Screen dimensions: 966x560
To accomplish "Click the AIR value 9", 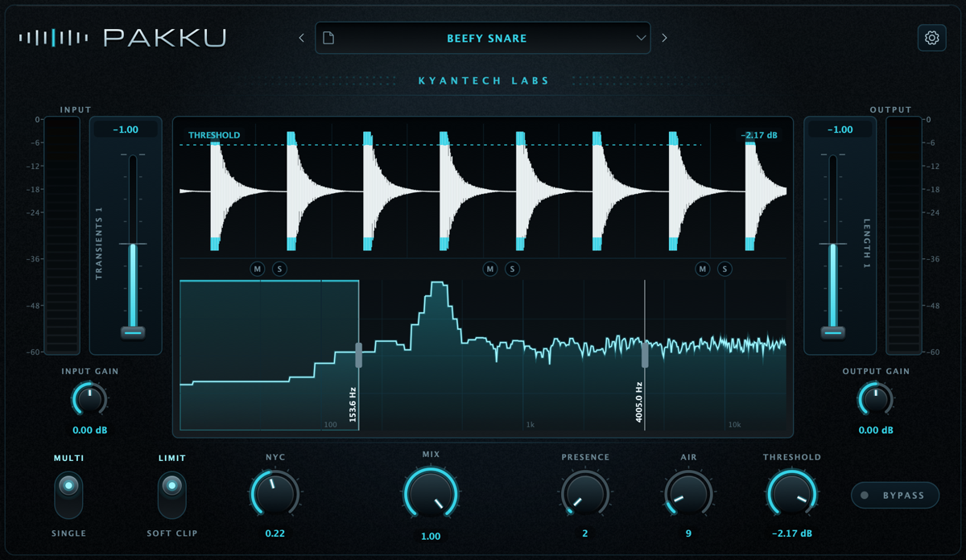I will point(688,533).
